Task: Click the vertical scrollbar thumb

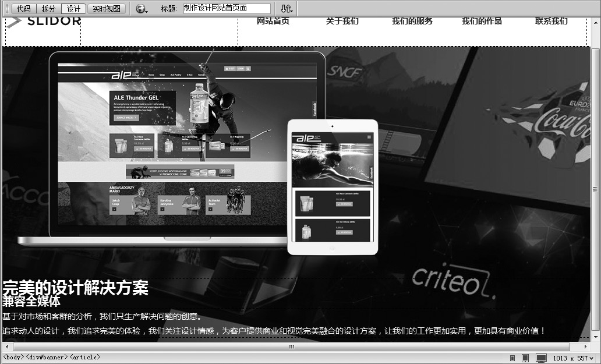Action: pos(595,189)
